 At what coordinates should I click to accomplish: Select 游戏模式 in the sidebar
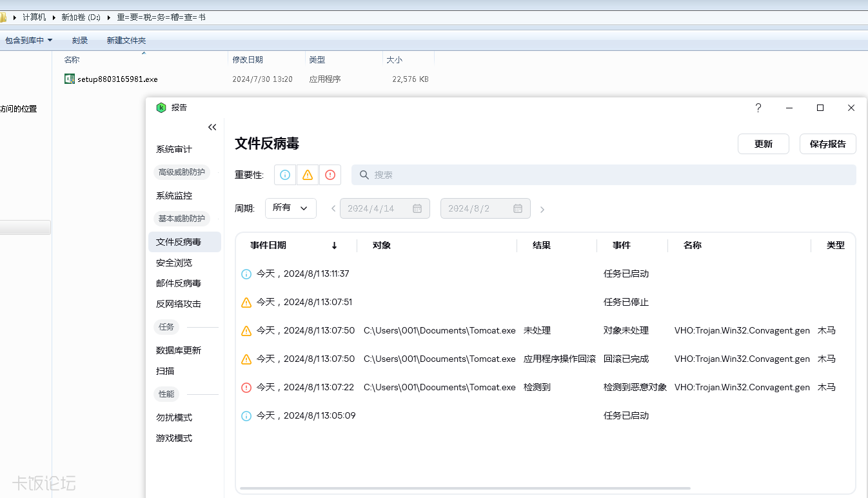174,438
